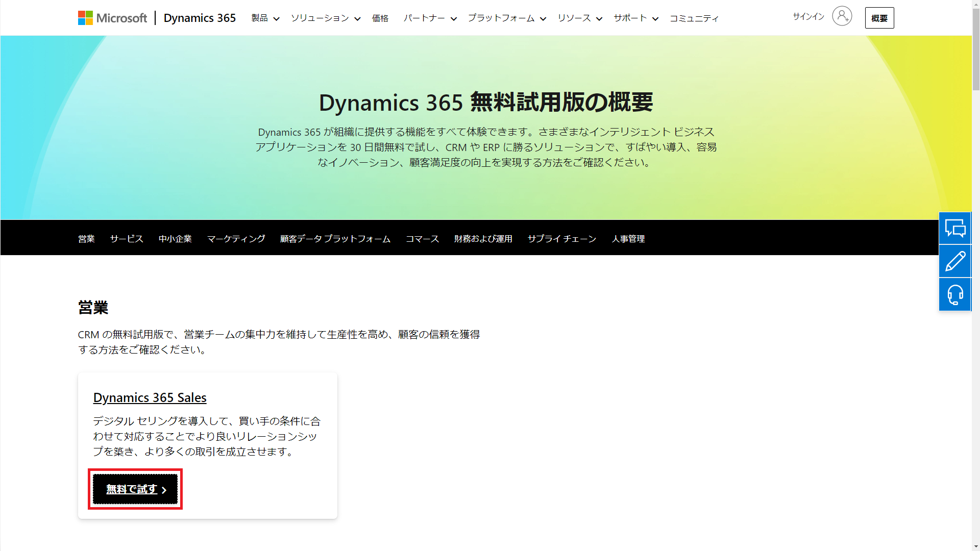
Task: Click the scrollbar up arrow
Action: point(975,4)
